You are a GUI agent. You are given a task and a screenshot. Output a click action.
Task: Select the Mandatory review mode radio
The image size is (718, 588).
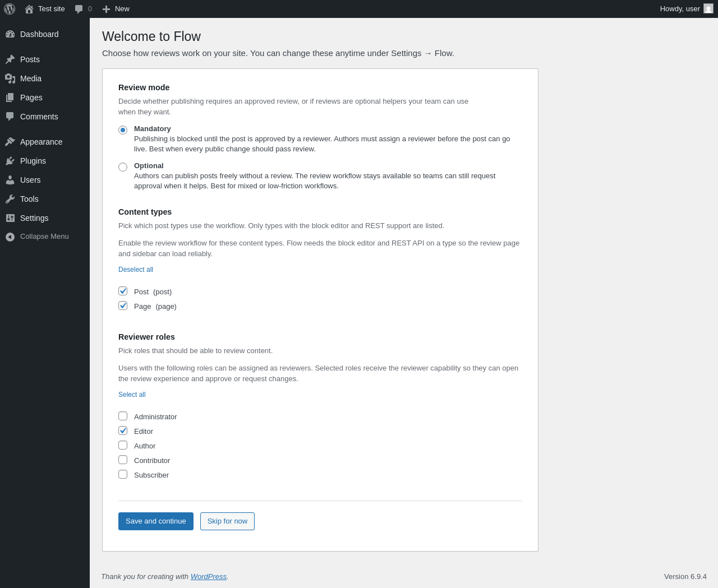point(123,130)
